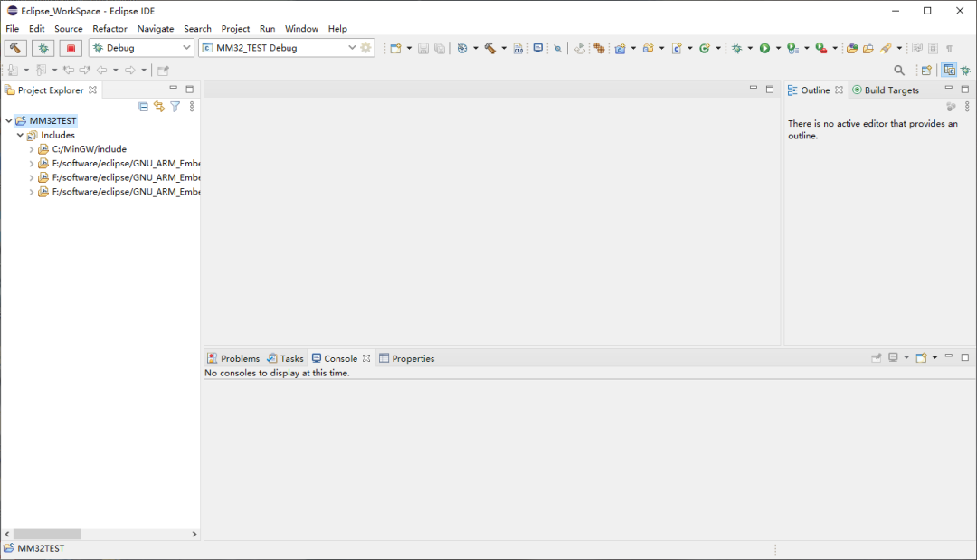The image size is (977, 560).
Task: Switch to the Properties tab
Action: pyautogui.click(x=407, y=358)
